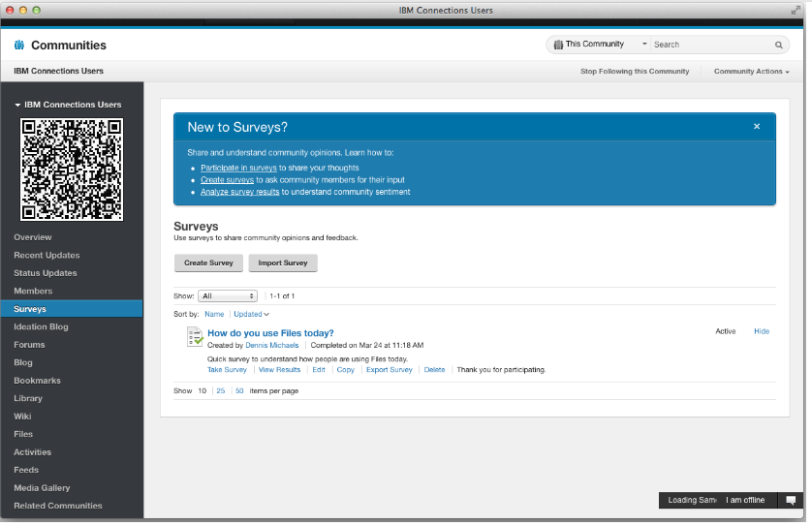
Task: Open Status Updates in sidebar
Action: point(45,273)
